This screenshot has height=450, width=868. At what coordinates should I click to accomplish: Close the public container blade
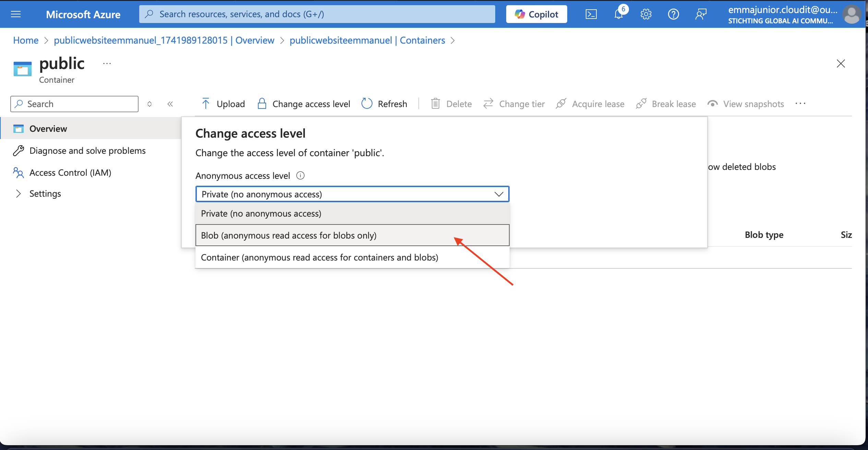[841, 64]
